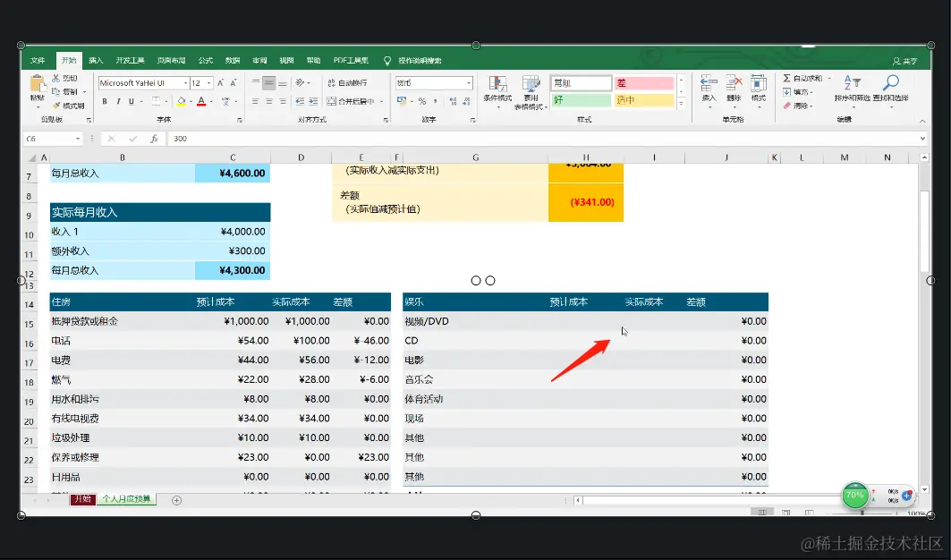Toggle bold (B) formatting
The height and width of the screenshot is (560, 951).
105,101
